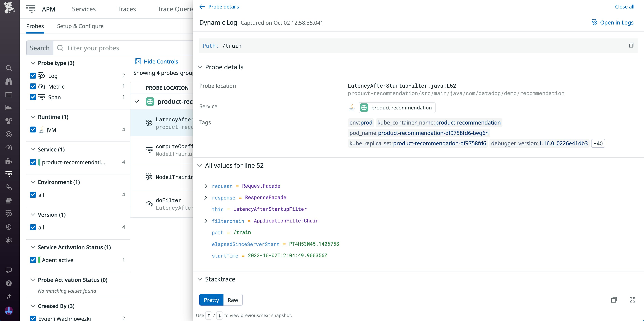This screenshot has width=644, height=321.
Task: Click the expand fullscreen icon in Stacktrace
Action: (632, 300)
